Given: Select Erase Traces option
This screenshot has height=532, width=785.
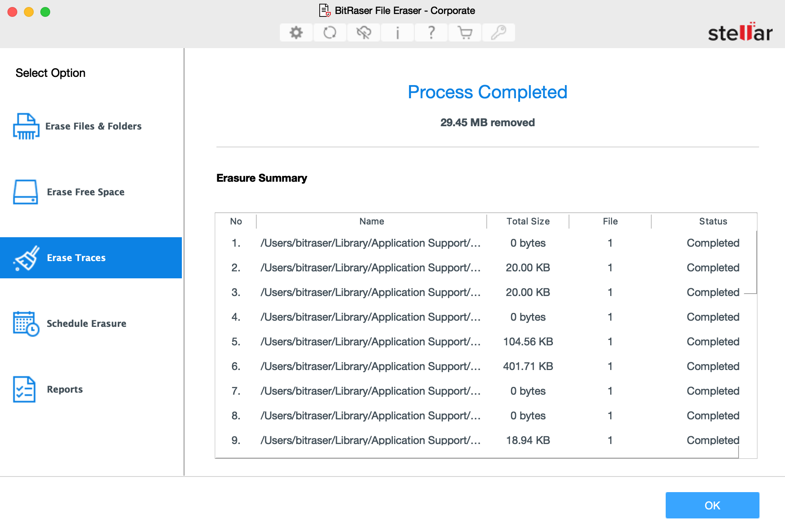Looking at the screenshot, I should [x=91, y=258].
